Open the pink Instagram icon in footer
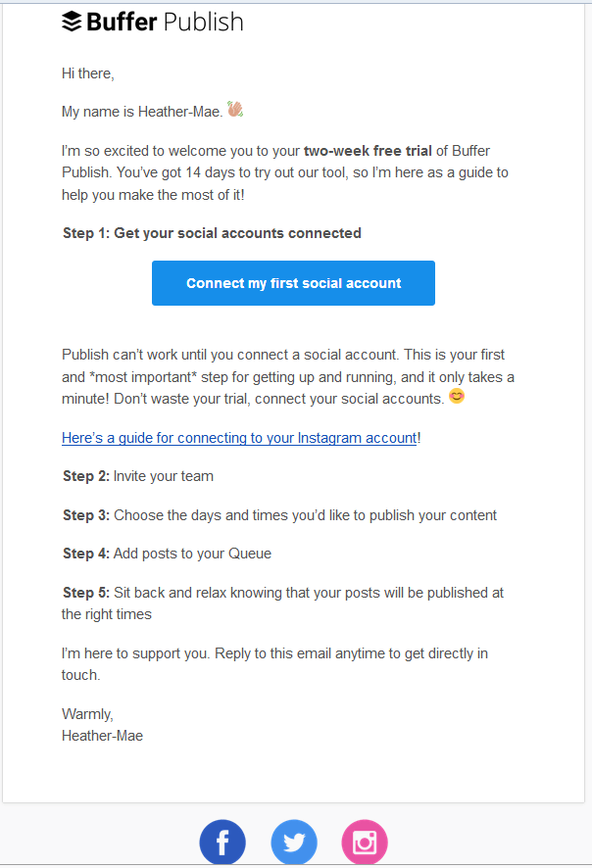The image size is (592, 868). pyautogui.click(x=365, y=842)
